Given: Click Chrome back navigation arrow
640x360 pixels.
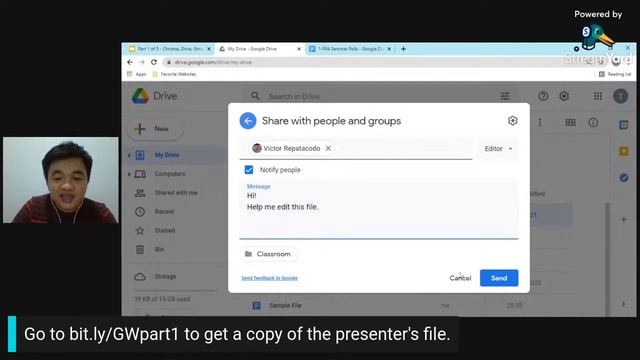Looking at the screenshot, I should click(x=130, y=62).
